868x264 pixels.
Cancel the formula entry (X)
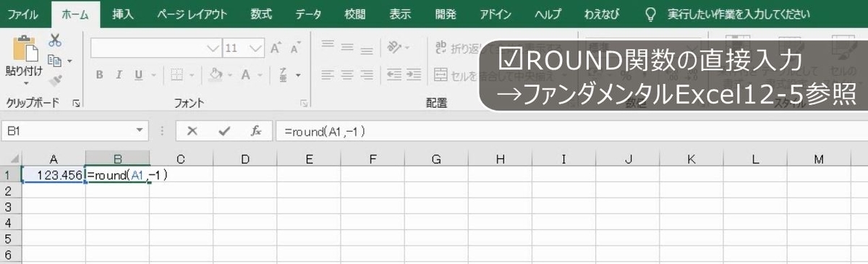[192, 131]
